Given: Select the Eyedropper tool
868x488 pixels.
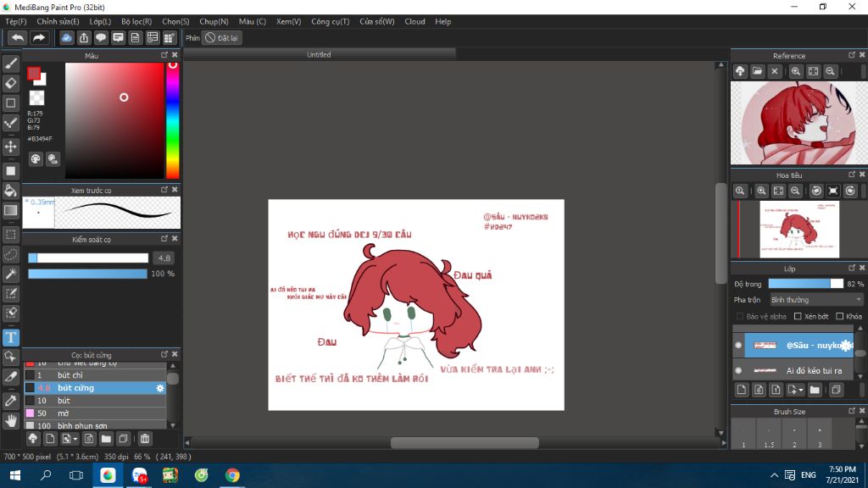Looking at the screenshot, I should [10, 401].
